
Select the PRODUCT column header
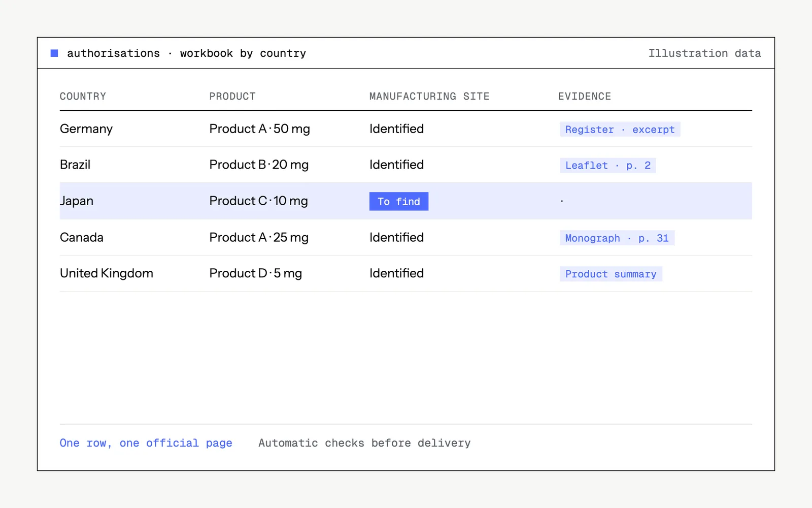pyautogui.click(x=232, y=97)
